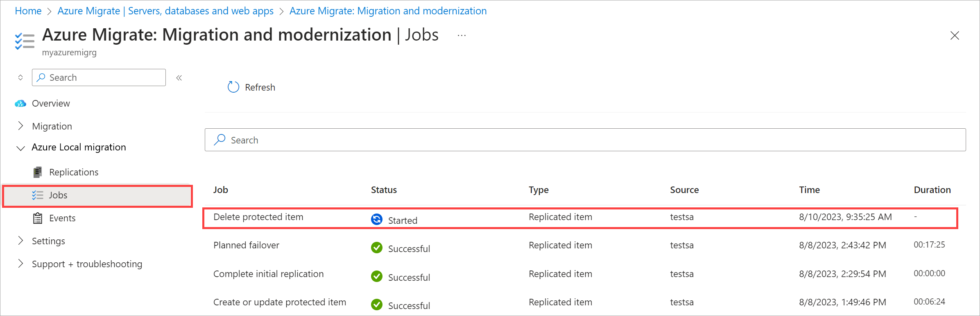Collapse the sidebar with double chevron
980x316 pixels.
[179, 78]
